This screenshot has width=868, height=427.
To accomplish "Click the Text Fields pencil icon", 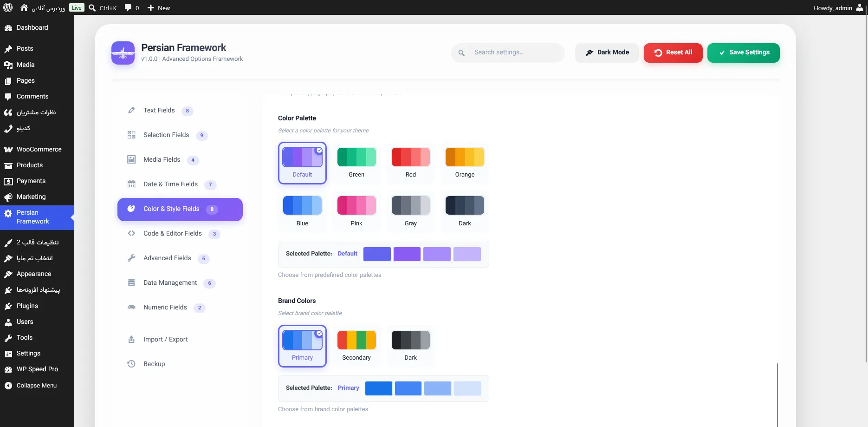I will coord(131,111).
